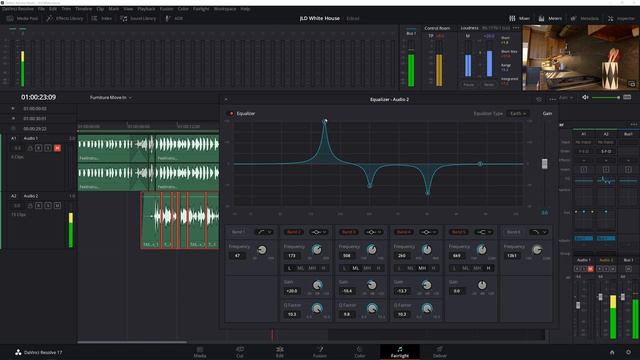Open Band 2 filter shape dropdown
The image size is (640, 360).
coord(319,232)
